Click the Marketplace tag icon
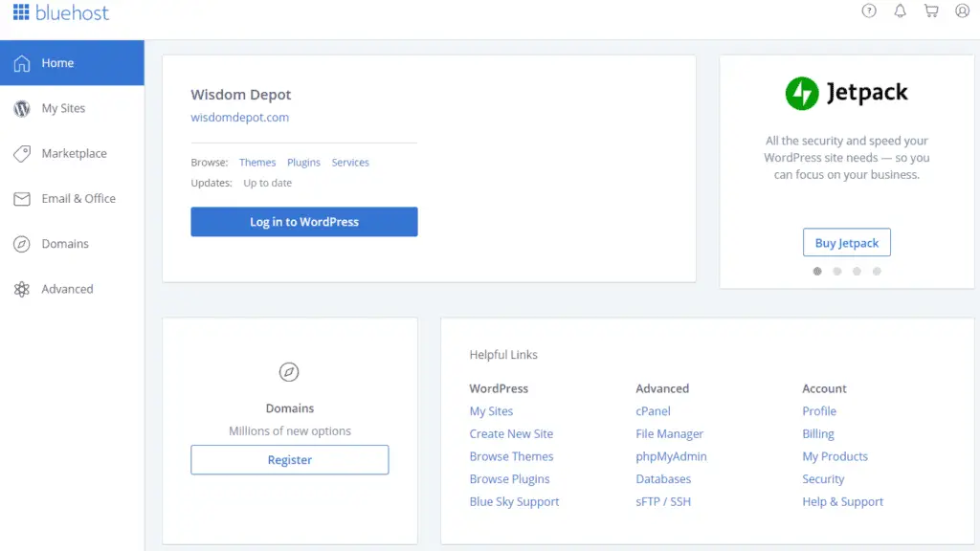980x551 pixels. tap(22, 154)
